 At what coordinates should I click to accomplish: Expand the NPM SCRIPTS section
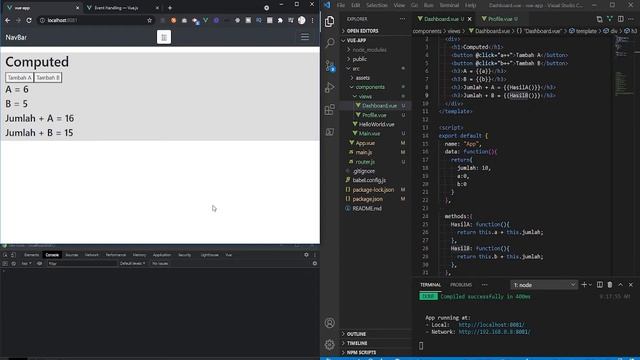pos(376,352)
